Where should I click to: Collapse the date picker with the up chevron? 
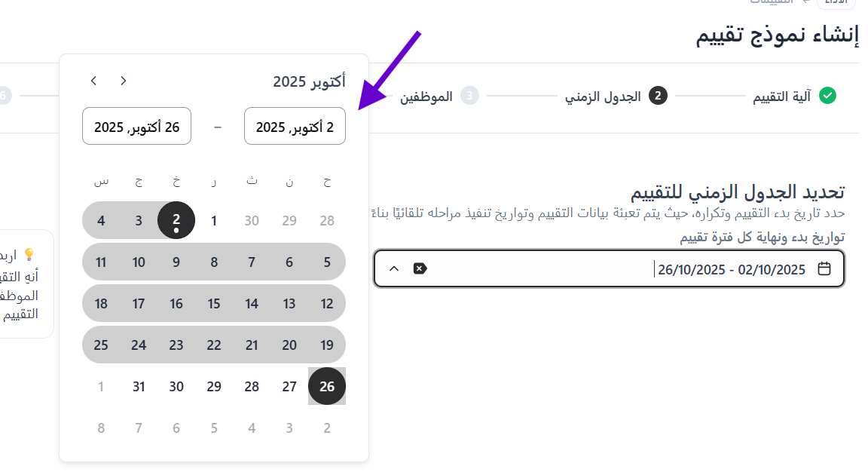tap(394, 268)
